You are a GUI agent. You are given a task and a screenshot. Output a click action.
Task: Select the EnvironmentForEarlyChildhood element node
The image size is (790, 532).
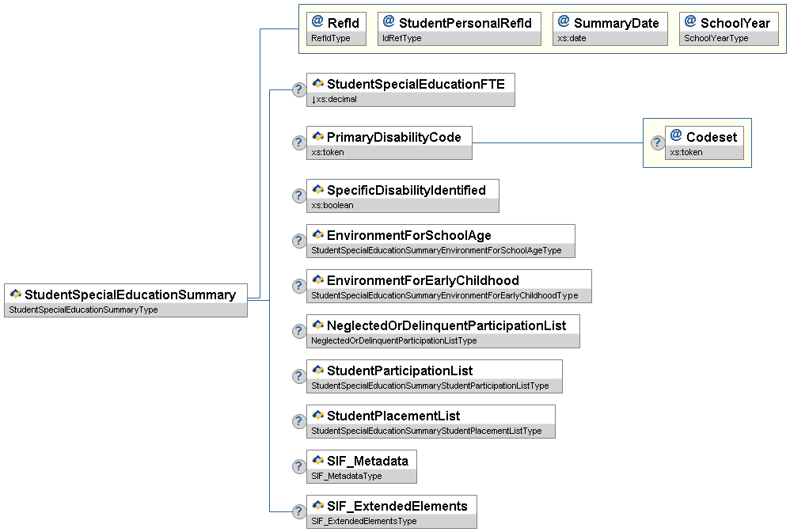click(x=449, y=286)
